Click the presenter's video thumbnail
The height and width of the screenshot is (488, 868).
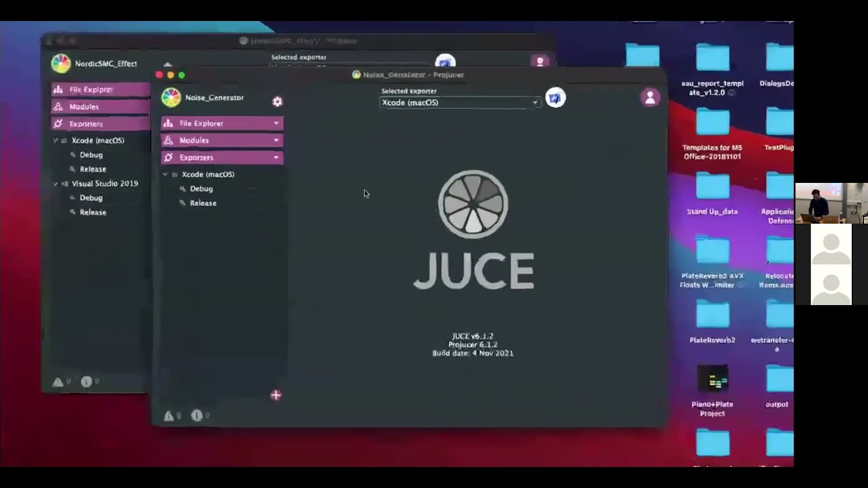(x=831, y=203)
